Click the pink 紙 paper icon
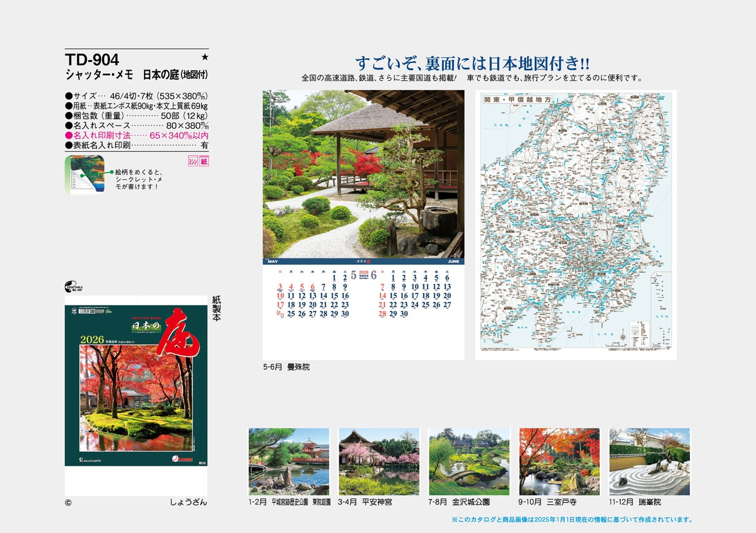Viewport: 756px width, 533px height. coord(204,162)
